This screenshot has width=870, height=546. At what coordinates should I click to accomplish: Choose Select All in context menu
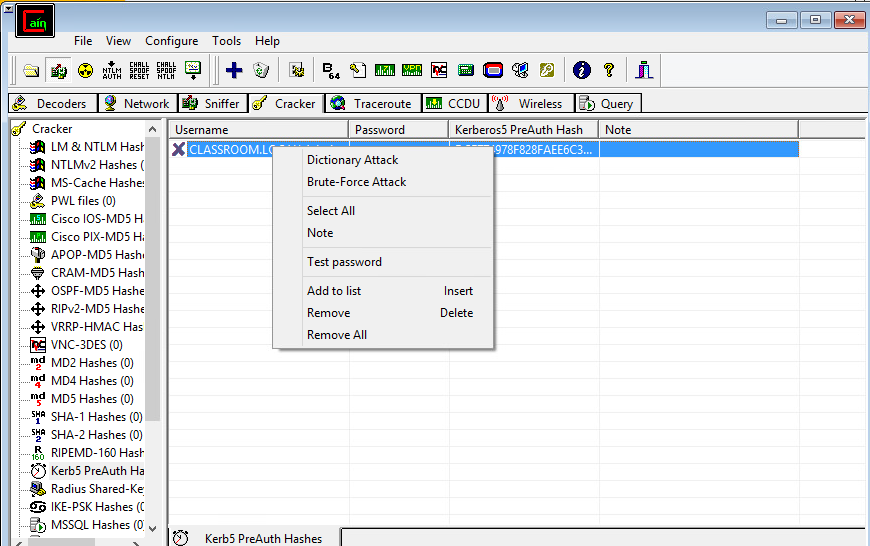(x=383, y=211)
